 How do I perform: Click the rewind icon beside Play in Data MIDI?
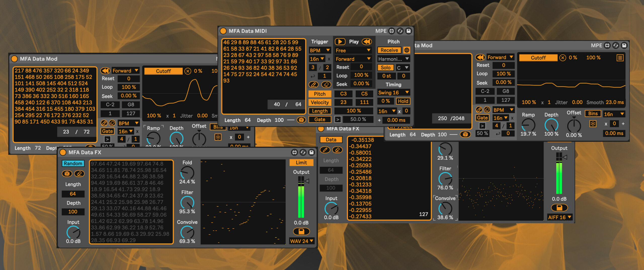tap(367, 42)
